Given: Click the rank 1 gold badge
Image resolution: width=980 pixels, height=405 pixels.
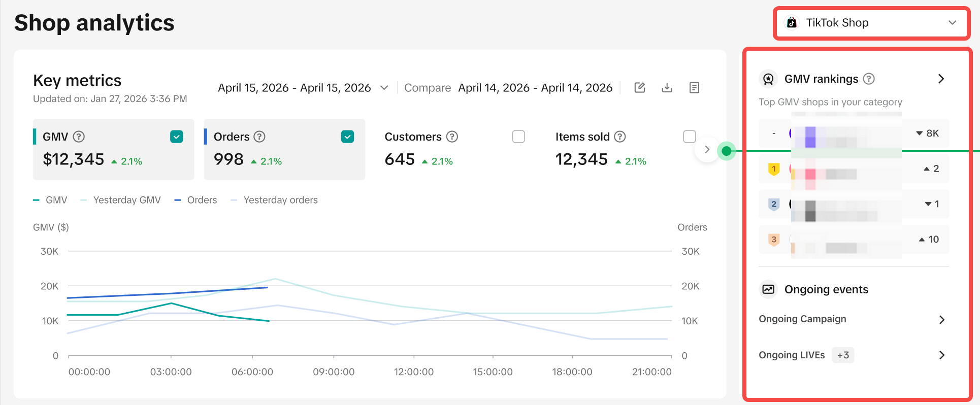Looking at the screenshot, I should click(x=774, y=168).
